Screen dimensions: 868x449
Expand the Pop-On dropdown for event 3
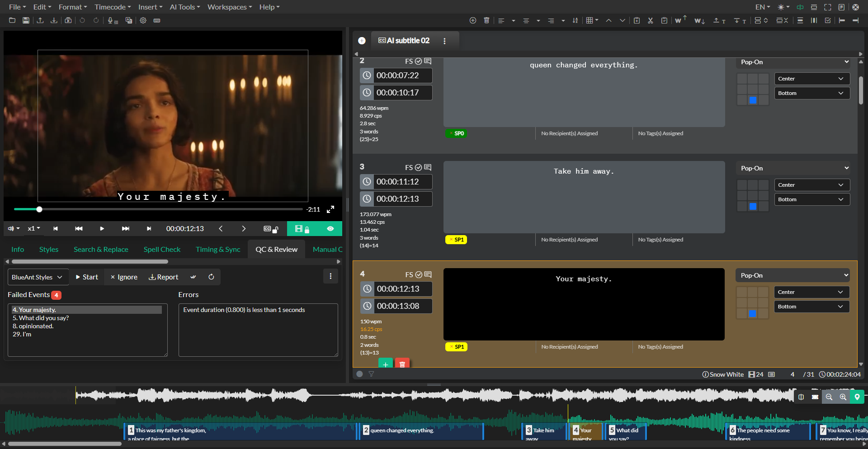click(794, 168)
